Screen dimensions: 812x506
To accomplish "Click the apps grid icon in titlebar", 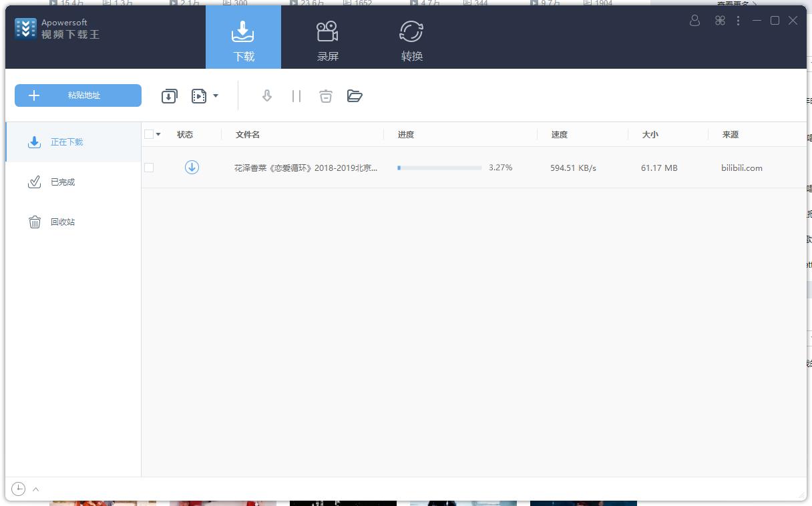I will [720, 21].
